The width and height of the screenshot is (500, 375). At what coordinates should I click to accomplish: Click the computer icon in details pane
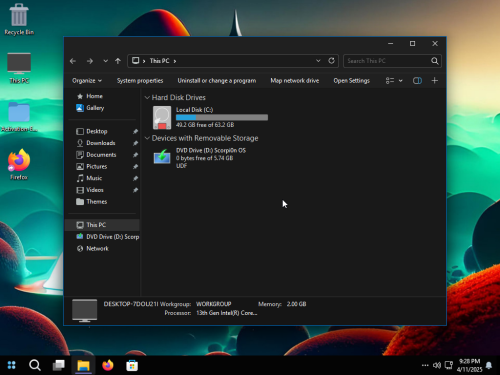click(85, 310)
